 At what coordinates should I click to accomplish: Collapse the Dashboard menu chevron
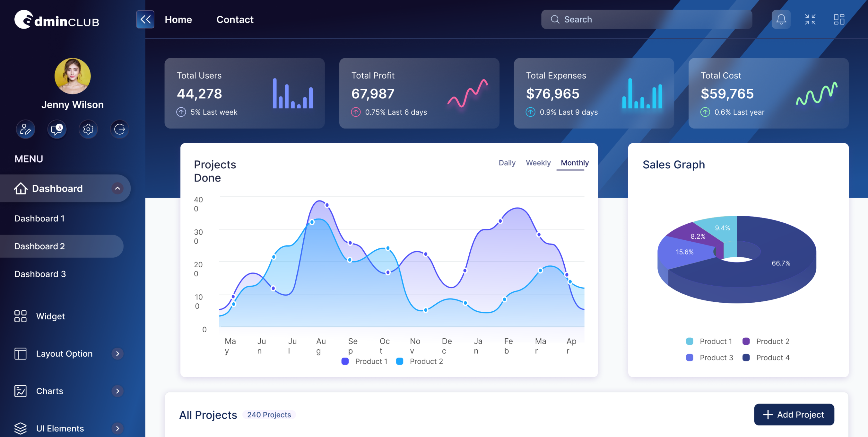117,188
